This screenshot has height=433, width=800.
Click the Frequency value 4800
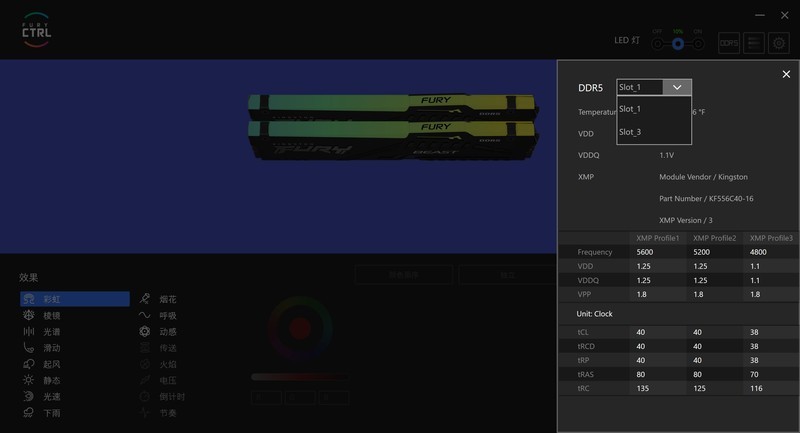pyautogui.click(x=758, y=252)
